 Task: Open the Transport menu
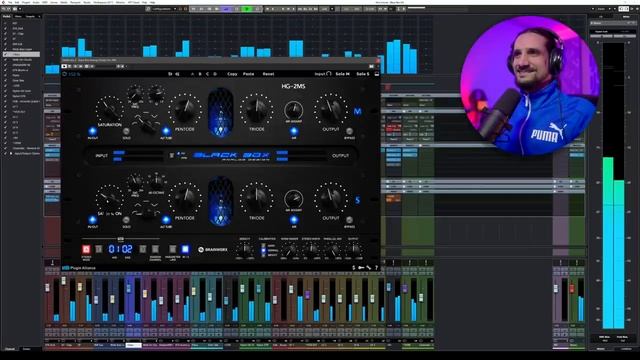click(x=75, y=2)
